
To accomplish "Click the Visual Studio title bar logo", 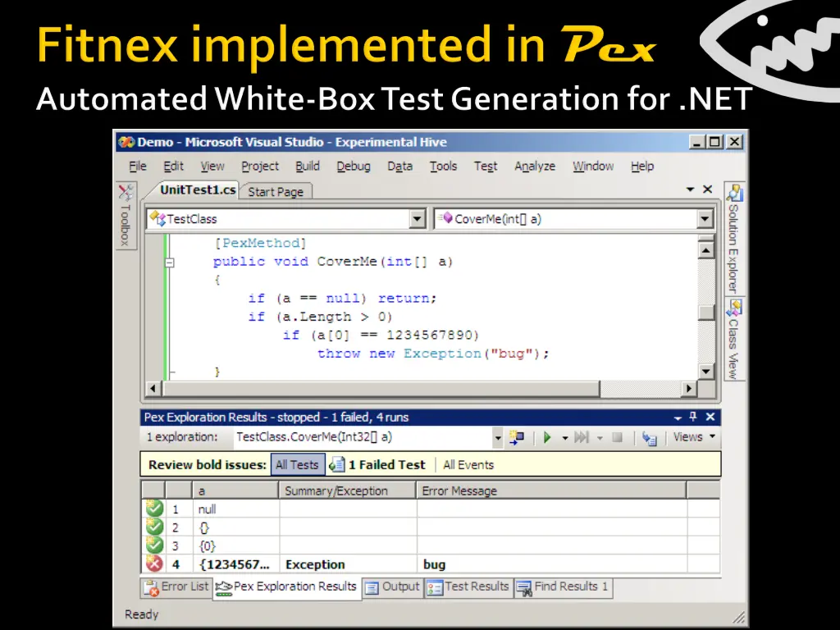I will (126, 142).
